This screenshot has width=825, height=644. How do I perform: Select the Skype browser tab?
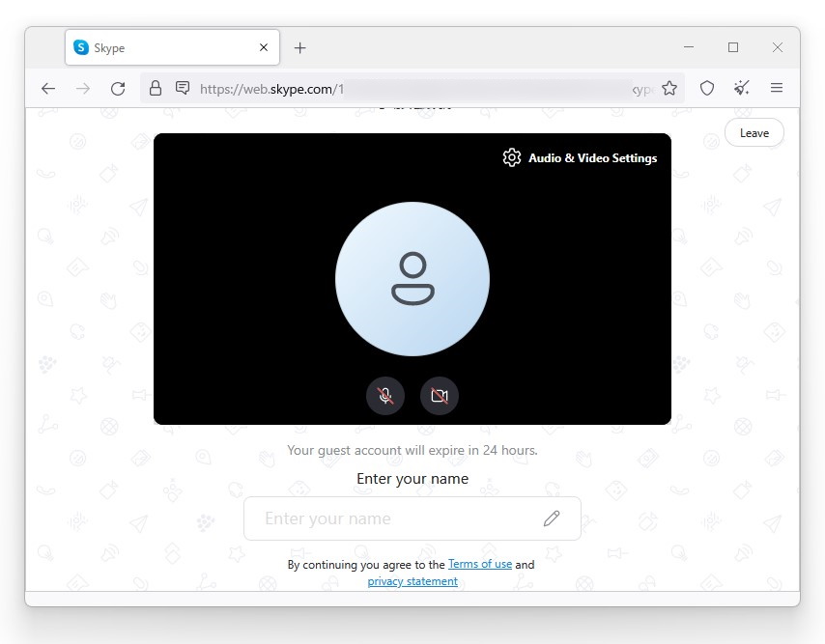click(x=164, y=46)
